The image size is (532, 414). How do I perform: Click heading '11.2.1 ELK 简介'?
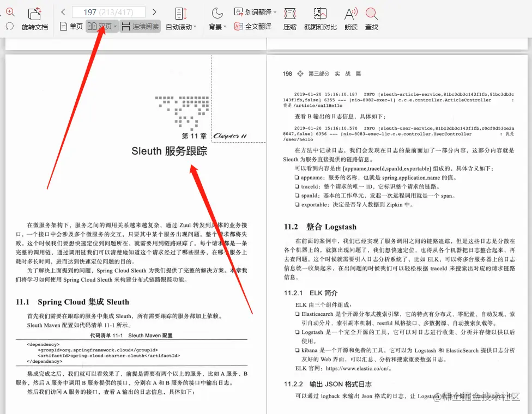coord(311,293)
